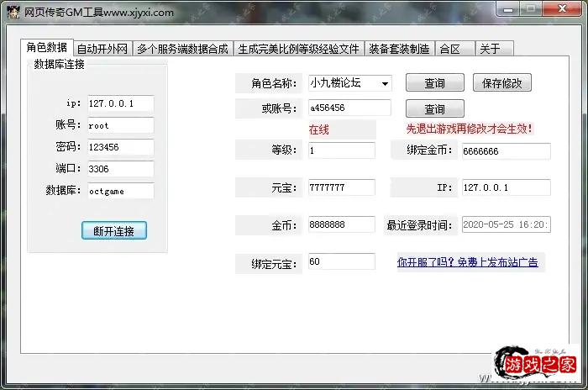Image resolution: width=588 pixels, height=390 pixels.
Task: Click the 角色名称: label
Action: point(274,83)
